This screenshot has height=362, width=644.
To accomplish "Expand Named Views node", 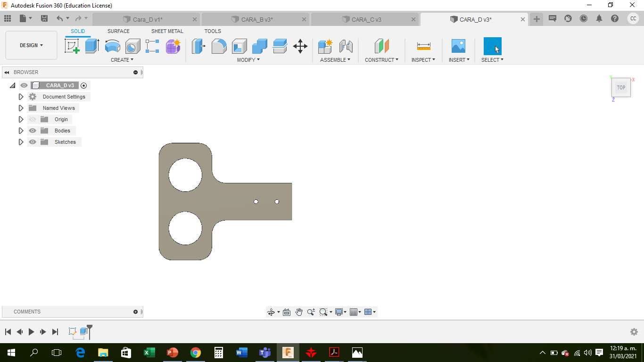I will 21,108.
